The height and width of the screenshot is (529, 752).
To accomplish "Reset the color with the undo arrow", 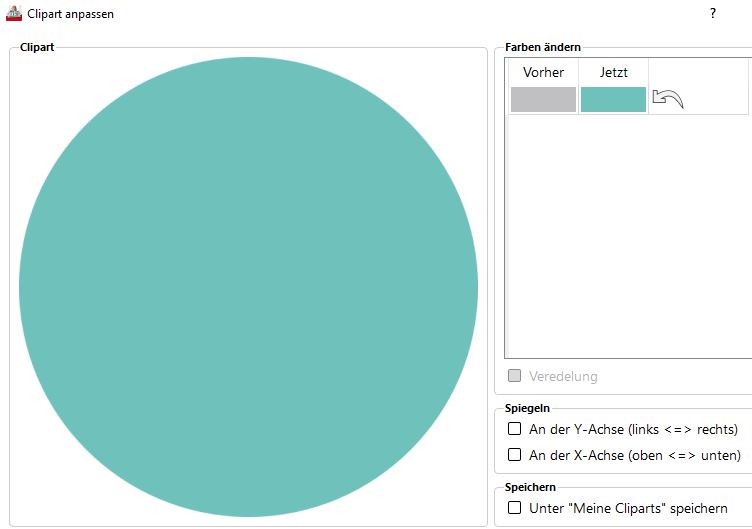I will coord(667,98).
